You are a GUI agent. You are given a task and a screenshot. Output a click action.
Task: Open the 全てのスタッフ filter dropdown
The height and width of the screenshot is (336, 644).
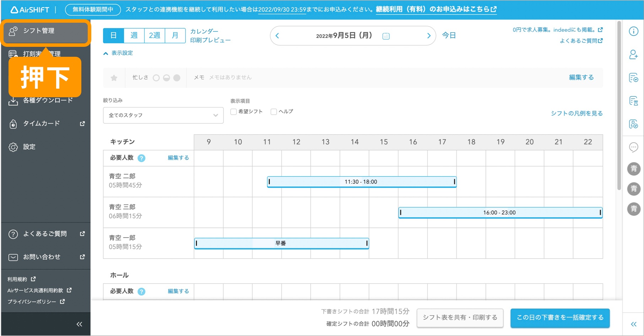[x=163, y=115]
